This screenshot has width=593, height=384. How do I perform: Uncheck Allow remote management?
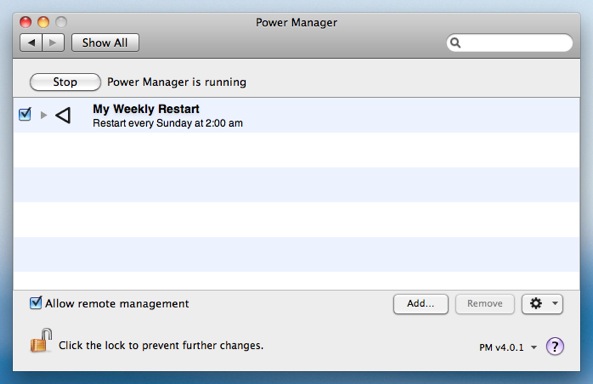pyautogui.click(x=36, y=303)
